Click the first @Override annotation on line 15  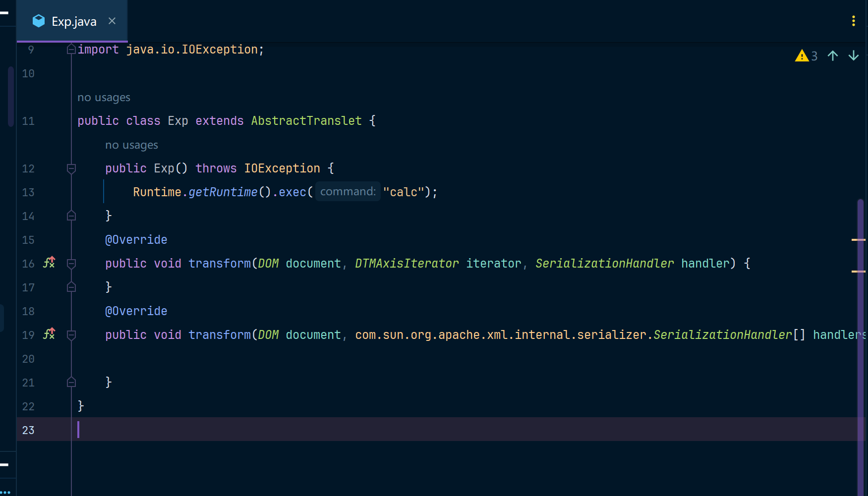[136, 240]
